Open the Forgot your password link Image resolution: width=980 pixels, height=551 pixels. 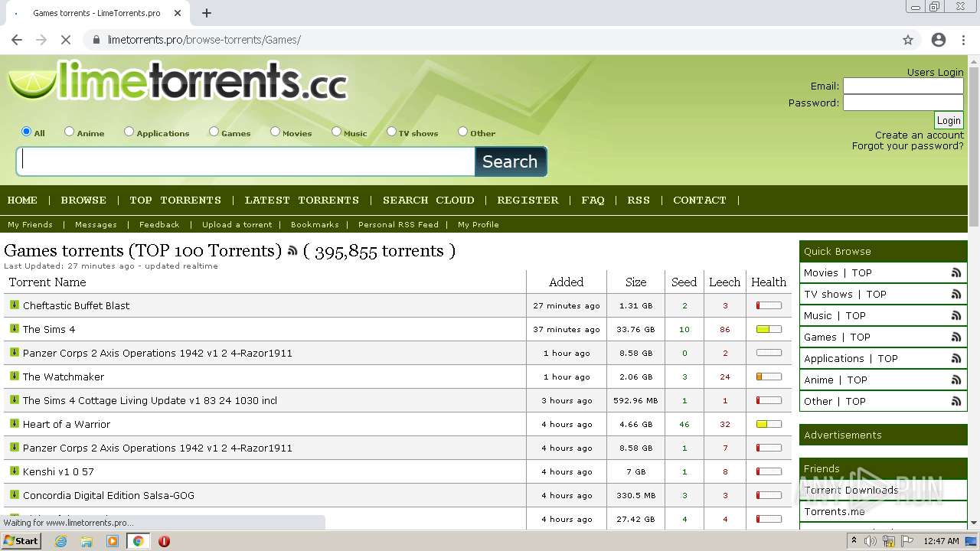tap(908, 145)
